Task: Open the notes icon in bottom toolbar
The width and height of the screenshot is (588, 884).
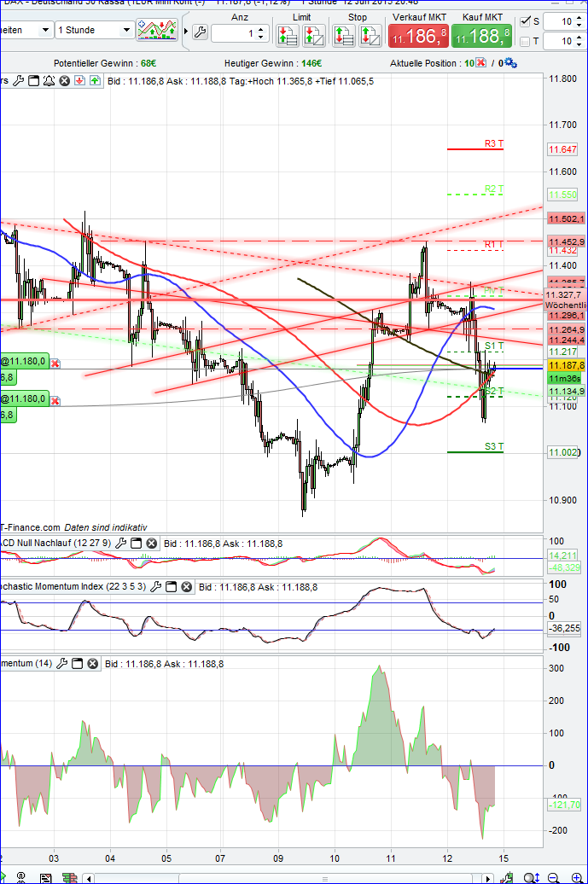Action: coord(46,878)
